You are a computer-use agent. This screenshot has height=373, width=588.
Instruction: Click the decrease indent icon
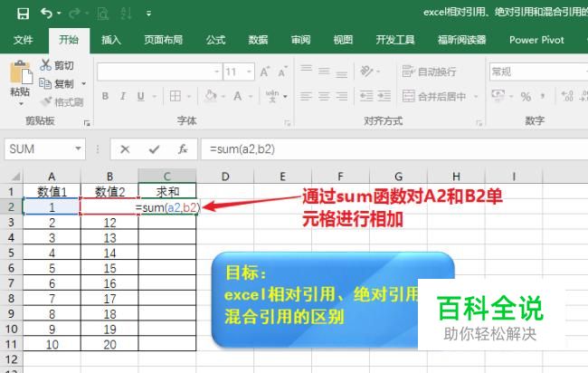[366, 97]
